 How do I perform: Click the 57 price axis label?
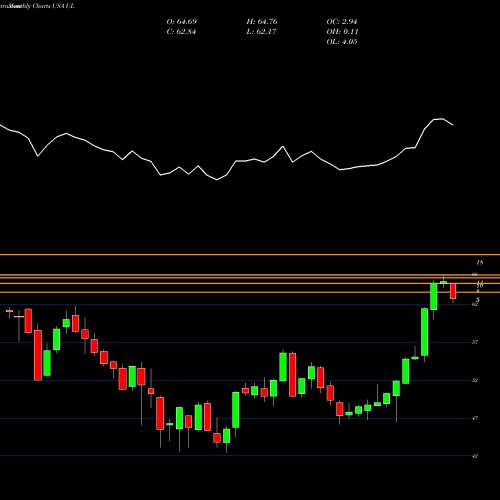[475, 342]
